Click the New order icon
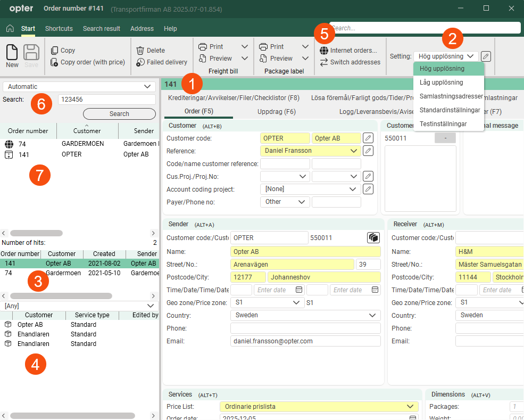 tap(12, 52)
